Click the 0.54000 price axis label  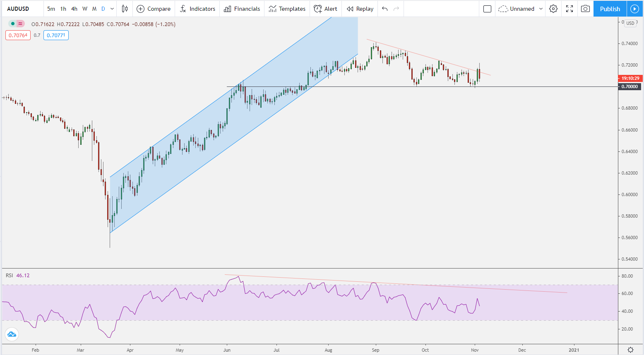click(x=630, y=259)
